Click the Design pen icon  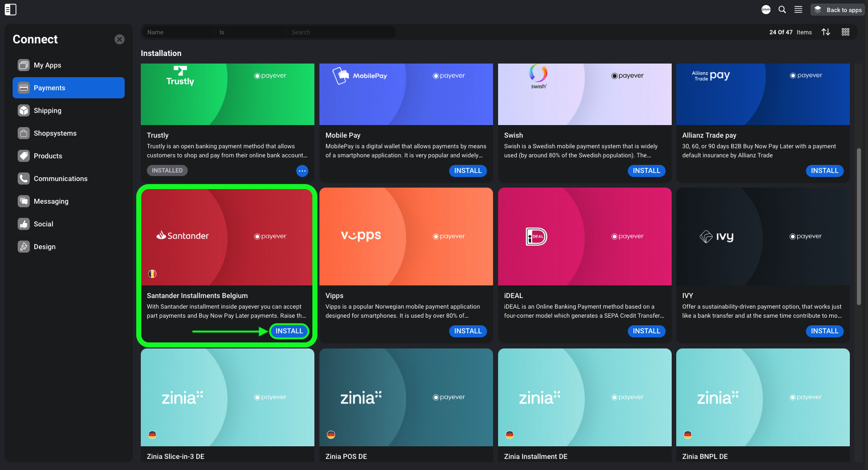(x=24, y=247)
